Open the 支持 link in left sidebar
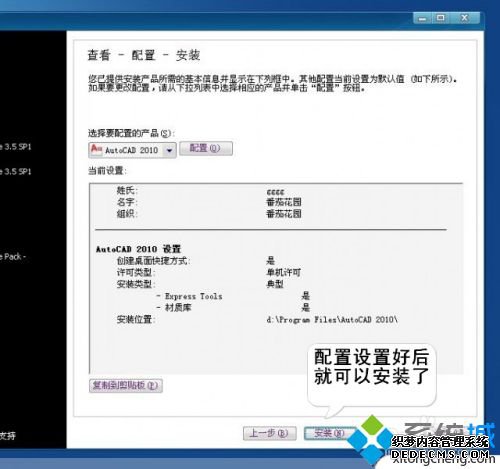The height and width of the screenshot is (469, 500). click(x=7, y=436)
